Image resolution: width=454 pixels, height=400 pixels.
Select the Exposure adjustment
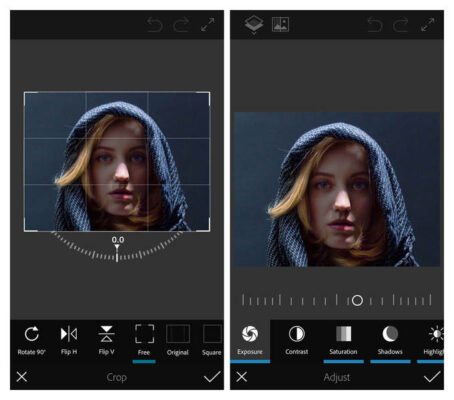[x=250, y=340]
